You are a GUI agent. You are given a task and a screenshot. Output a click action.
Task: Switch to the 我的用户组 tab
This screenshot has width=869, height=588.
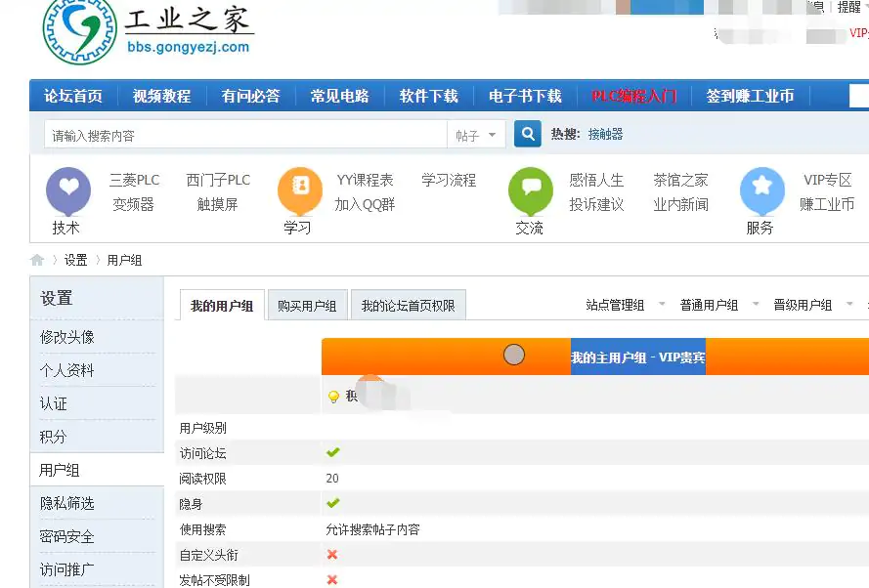click(222, 306)
